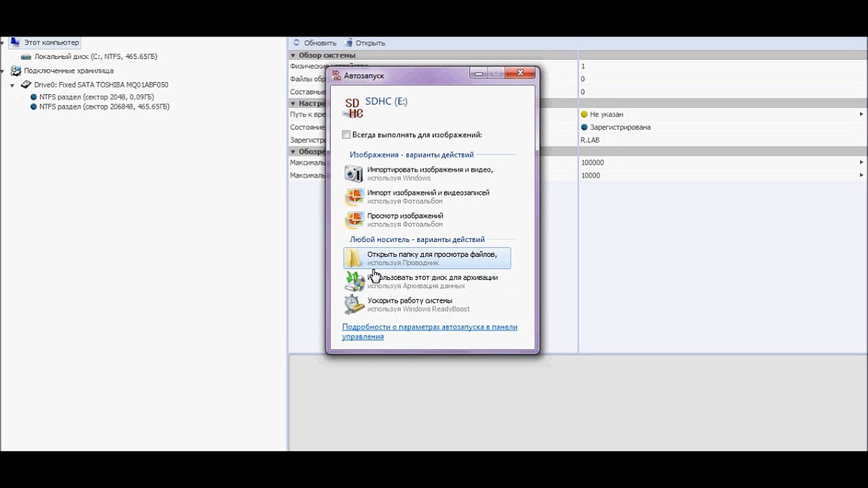
Task: Choose 'Открыть папку для просмотра файлов'
Action: pos(427,258)
